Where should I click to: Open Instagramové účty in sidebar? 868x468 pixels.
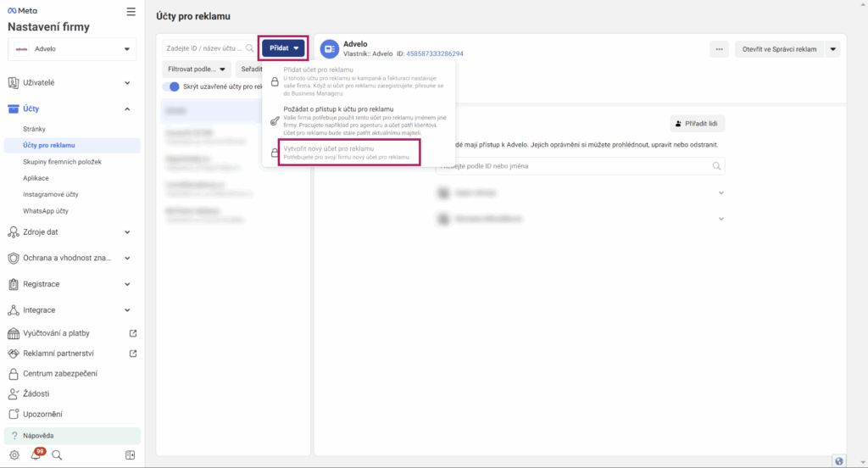click(x=51, y=194)
